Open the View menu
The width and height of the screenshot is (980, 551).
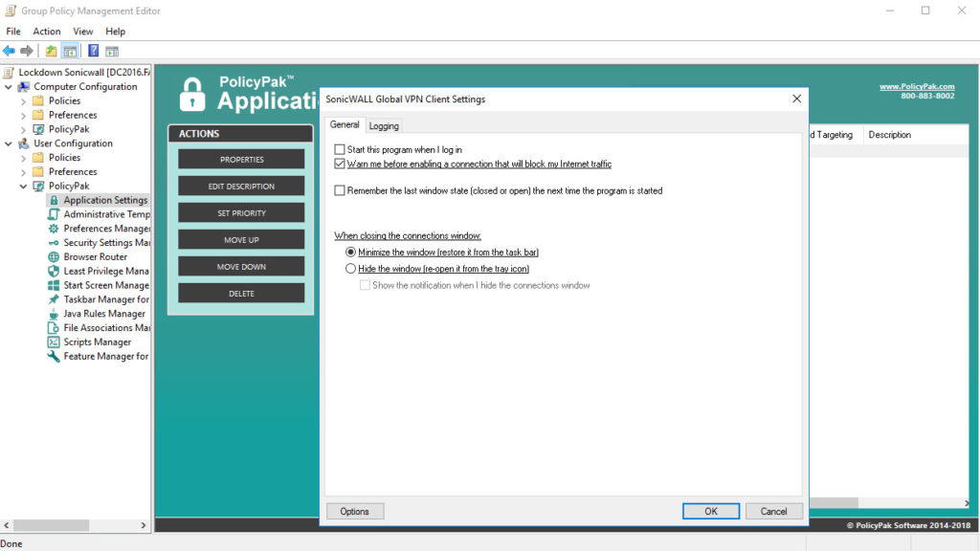pos(83,32)
